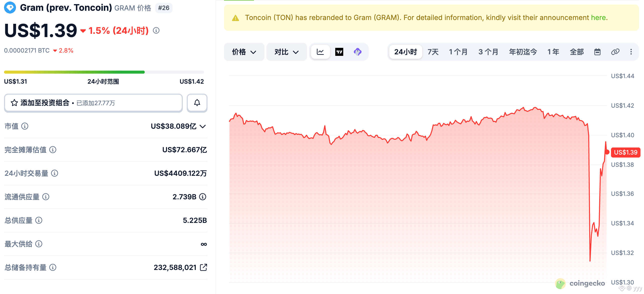Show the 完全摊薄估值 info icon
644x294 pixels.
(53, 150)
